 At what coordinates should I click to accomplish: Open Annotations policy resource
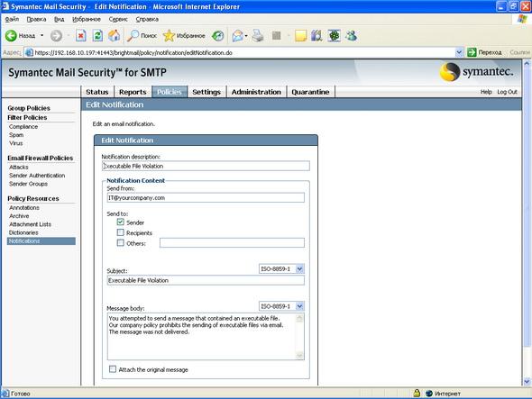click(x=24, y=207)
